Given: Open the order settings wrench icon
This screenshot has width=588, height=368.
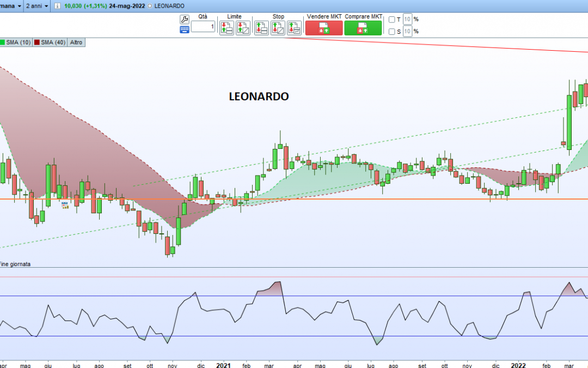Looking at the screenshot, I should coord(185,20).
